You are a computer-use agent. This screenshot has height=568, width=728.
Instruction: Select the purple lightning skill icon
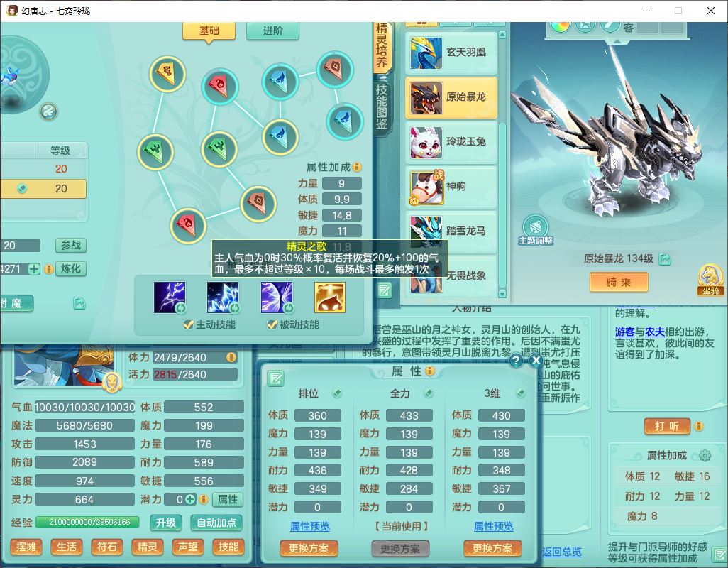click(x=170, y=297)
